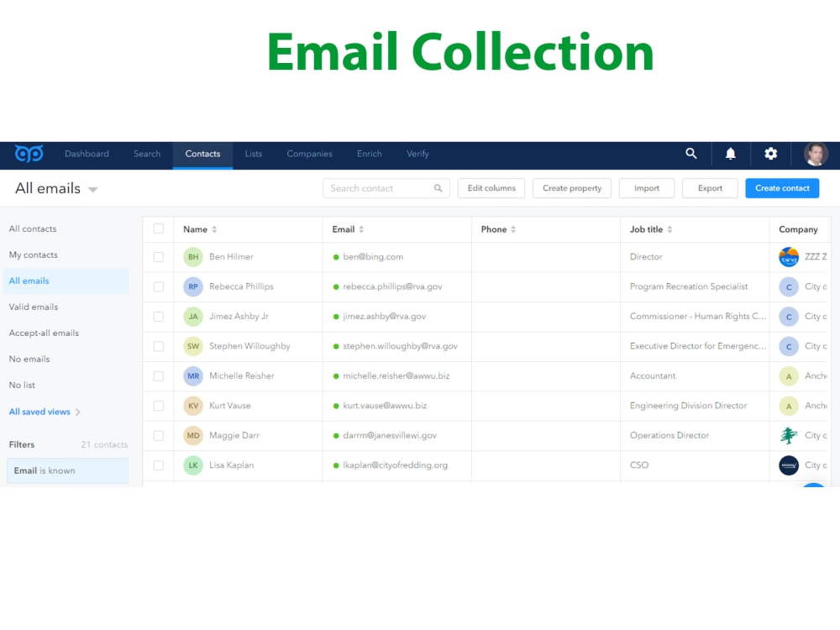
Task: Click Kurt Vause's KV avatar
Action: (x=193, y=406)
